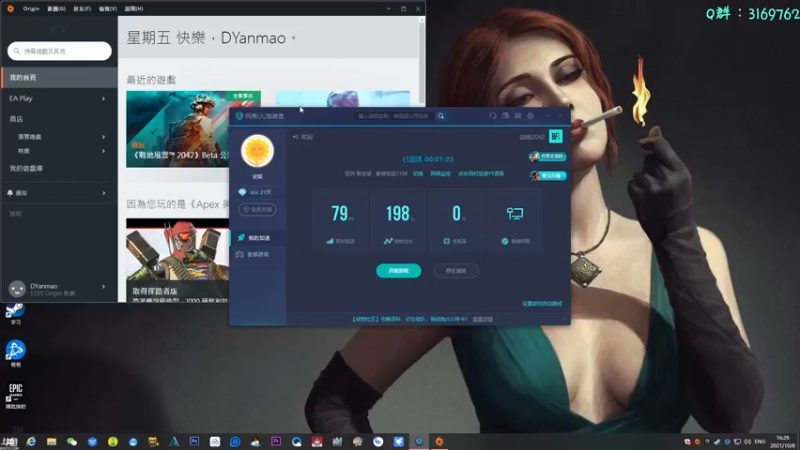Open the 說明(H) menu in Origin
This screenshot has height=450, width=800.
click(134, 9)
